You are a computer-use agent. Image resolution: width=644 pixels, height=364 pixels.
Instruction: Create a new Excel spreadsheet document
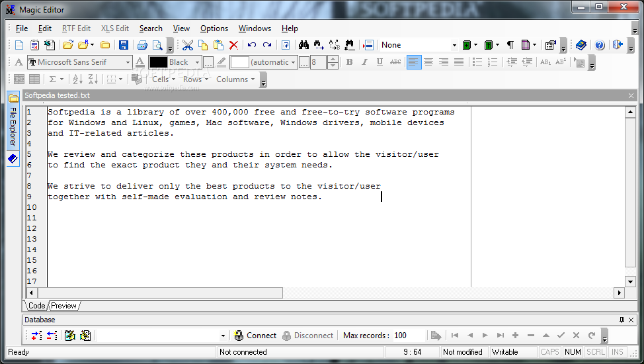(50, 45)
